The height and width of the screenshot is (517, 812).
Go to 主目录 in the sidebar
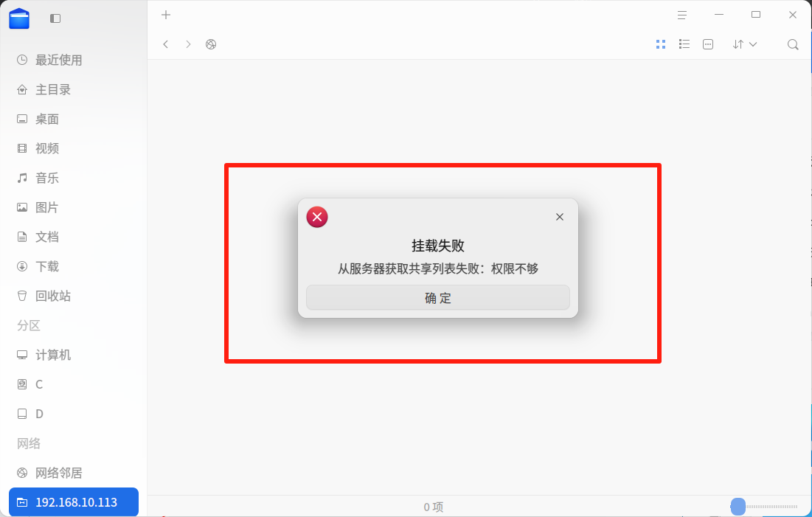click(74, 90)
